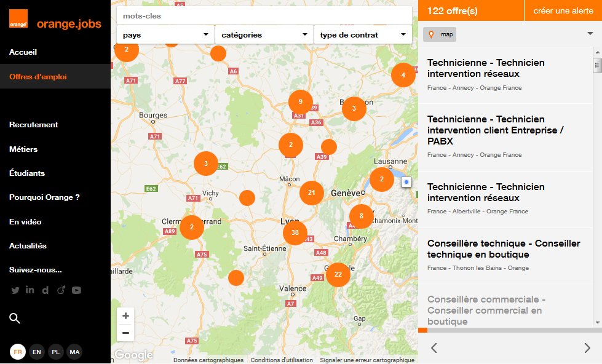
Task: Switch site language to PL
Action: (56, 352)
